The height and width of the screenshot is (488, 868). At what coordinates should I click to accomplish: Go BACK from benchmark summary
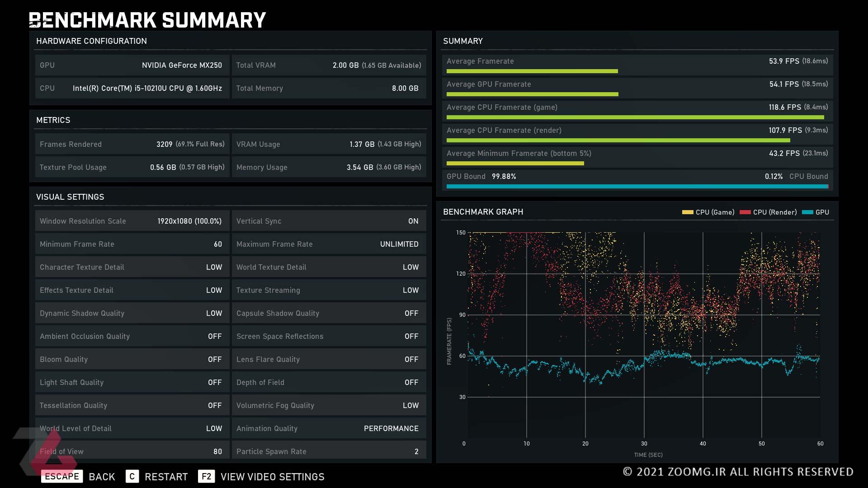click(x=102, y=477)
